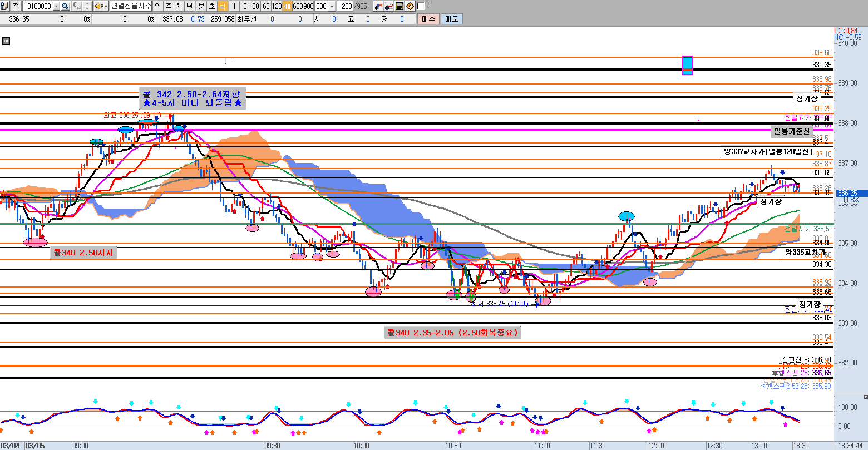The width and height of the screenshot is (868, 450).
Task: Select the 600 tick interval
Action: (298, 6)
